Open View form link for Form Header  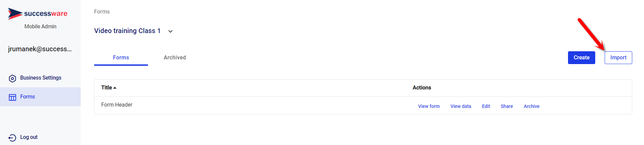click(429, 106)
